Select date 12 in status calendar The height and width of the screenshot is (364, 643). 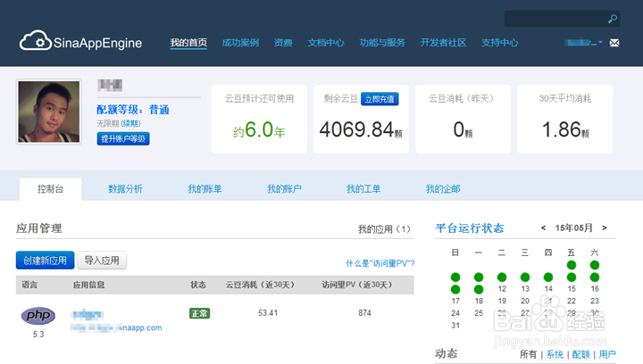(x=502, y=289)
